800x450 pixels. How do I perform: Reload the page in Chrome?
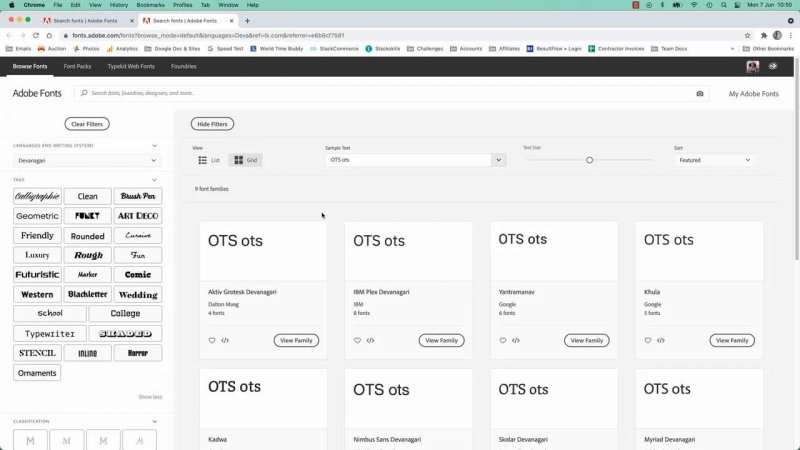[x=36, y=35]
